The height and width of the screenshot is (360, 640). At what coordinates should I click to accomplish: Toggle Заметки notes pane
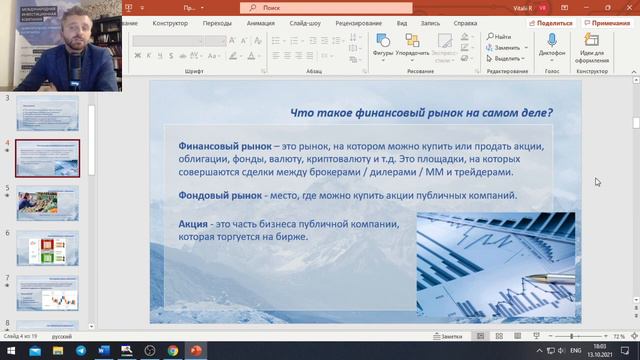(x=448, y=336)
